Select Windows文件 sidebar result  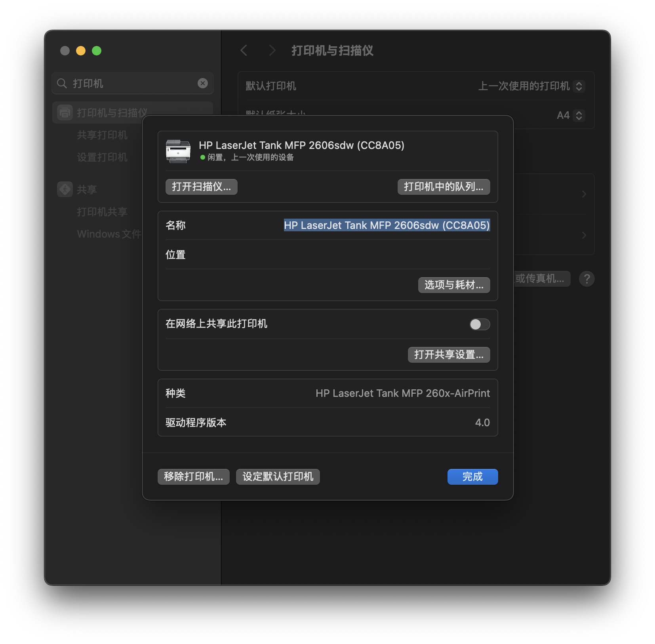click(x=109, y=234)
